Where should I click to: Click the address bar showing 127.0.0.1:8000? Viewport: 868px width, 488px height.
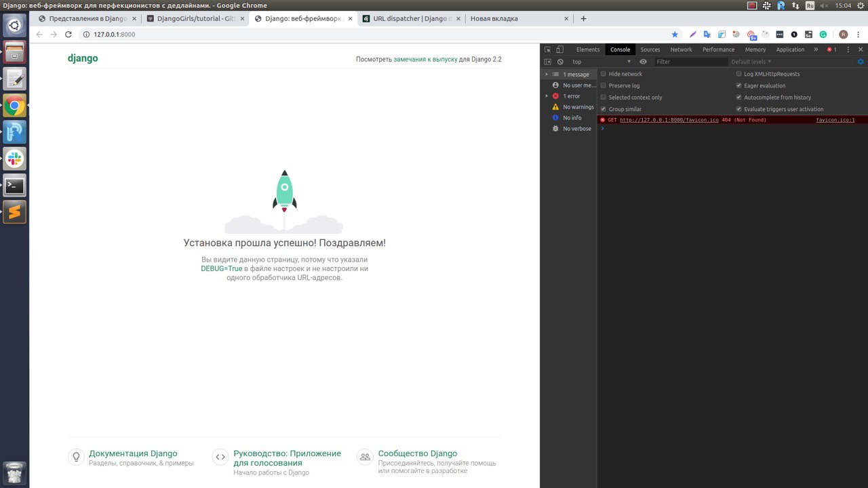(373, 35)
